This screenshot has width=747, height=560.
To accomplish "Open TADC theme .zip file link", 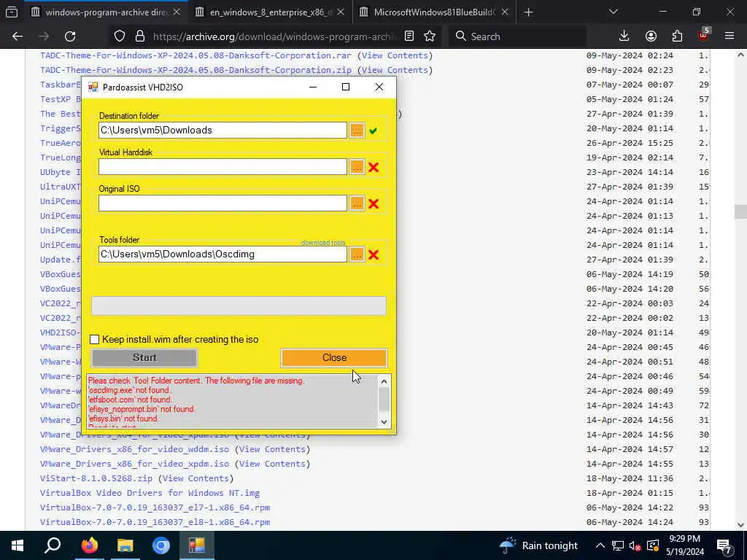I will (x=196, y=70).
